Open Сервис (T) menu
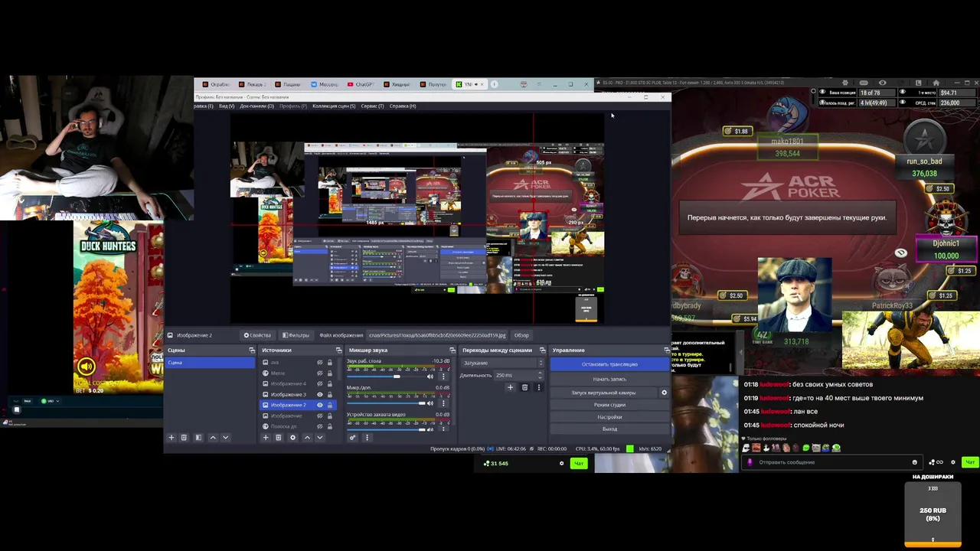 372,106
